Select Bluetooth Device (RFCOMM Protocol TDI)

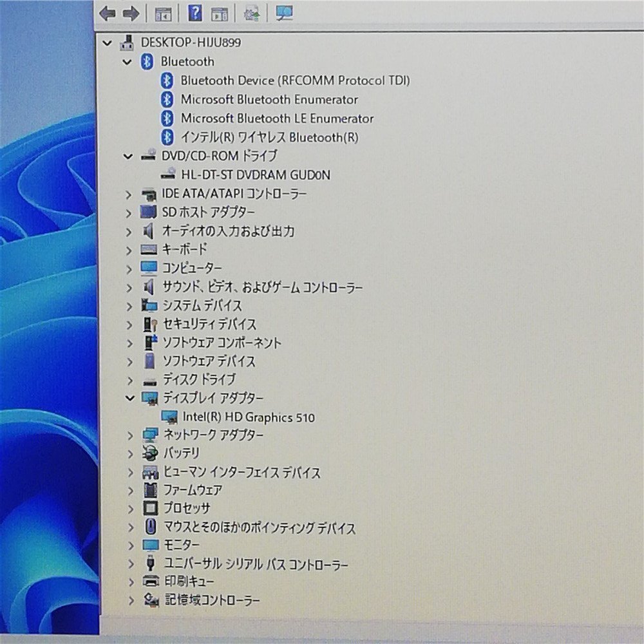[x=296, y=80]
